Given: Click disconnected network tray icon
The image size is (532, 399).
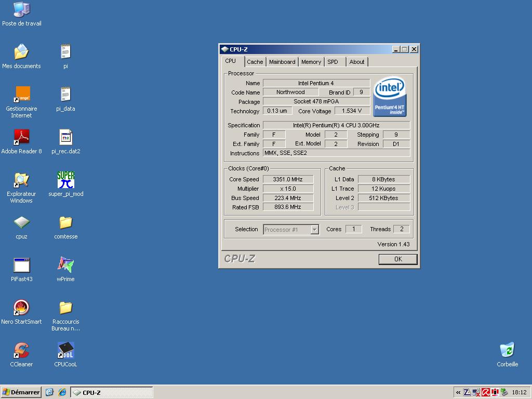Looking at the screenshot, I should (x=476, y=392).
